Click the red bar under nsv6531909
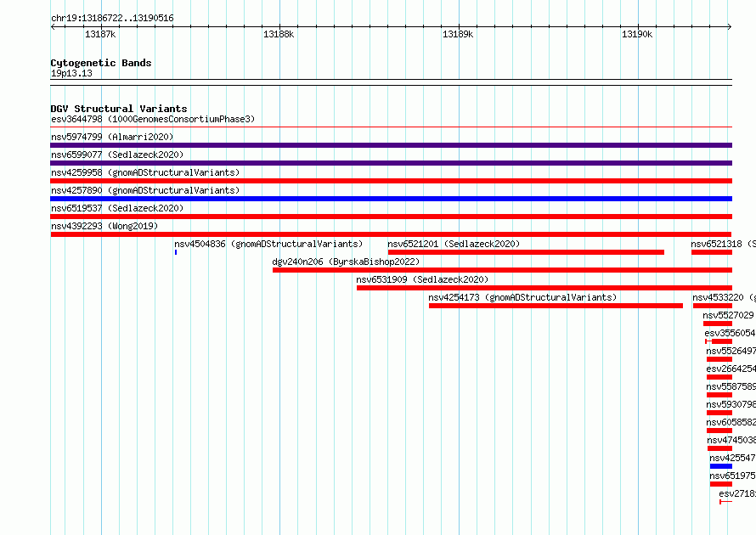Viewport: 756px width, 535px height. point(544,288)
